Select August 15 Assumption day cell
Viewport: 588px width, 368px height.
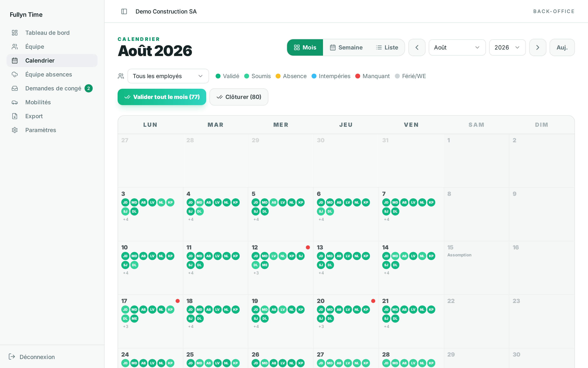pos(477,268)
